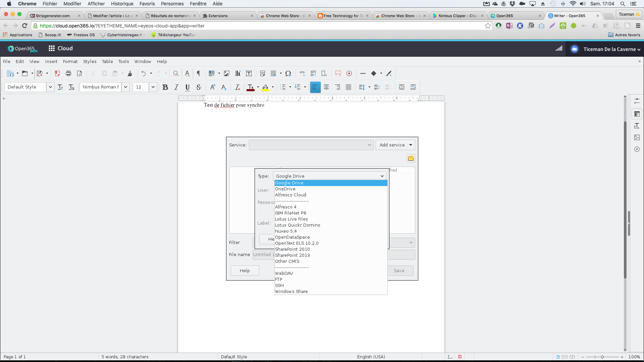This screenshot has width=644, height=362.
Task: Toggle Underline formatting
Action: pos(187,87)
